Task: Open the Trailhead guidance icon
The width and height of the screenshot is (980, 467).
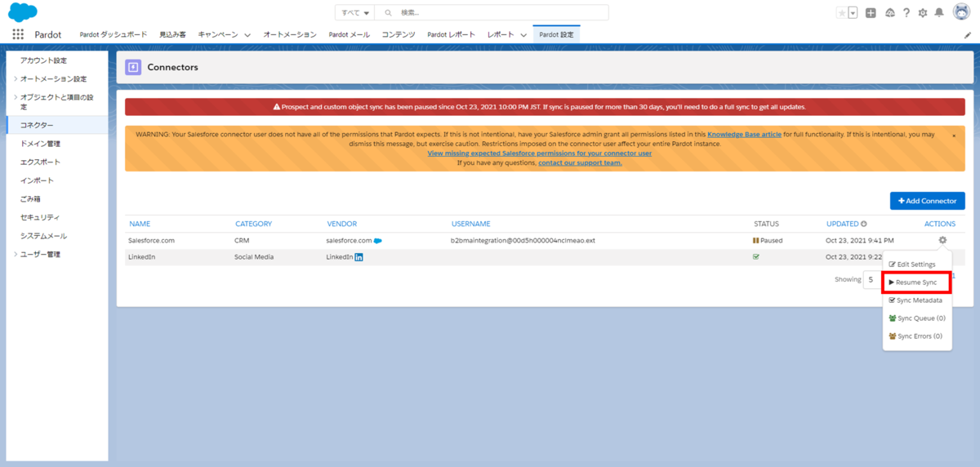Action: point(889,12)
